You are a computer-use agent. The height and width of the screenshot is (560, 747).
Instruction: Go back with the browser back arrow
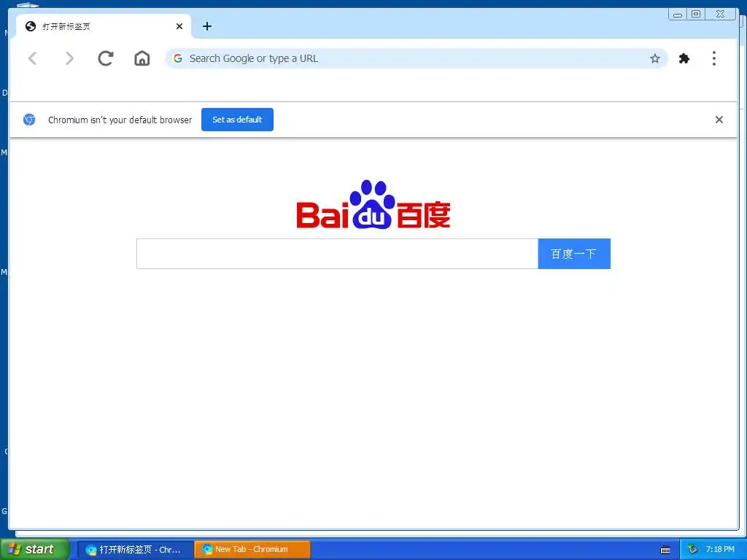click(32, 58)
